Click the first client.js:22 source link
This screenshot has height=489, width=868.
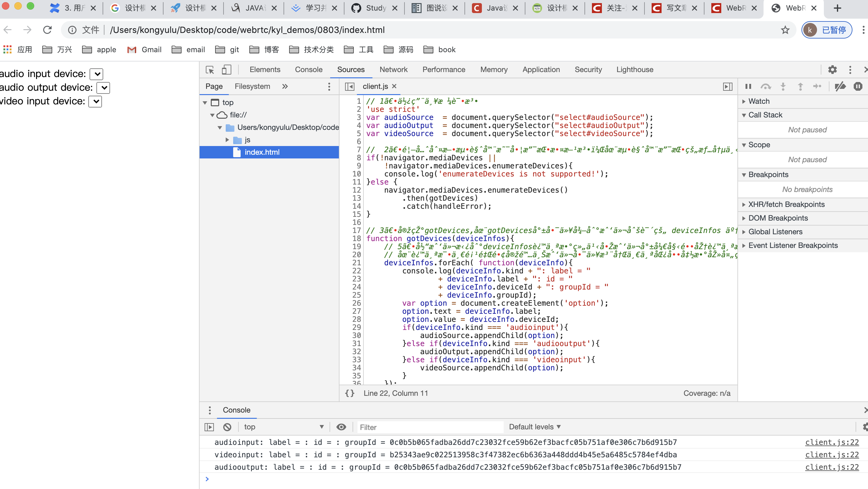point(832,442)
